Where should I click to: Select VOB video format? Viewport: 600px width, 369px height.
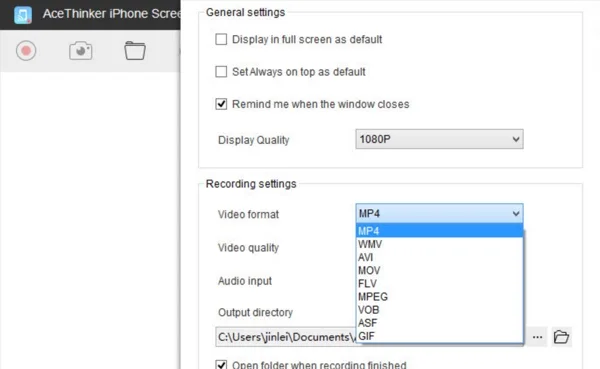tap(439, 310)
